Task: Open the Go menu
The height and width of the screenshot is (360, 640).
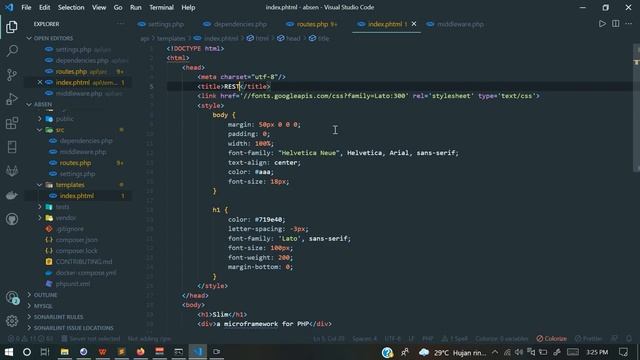Action: [x=118, y=7]
